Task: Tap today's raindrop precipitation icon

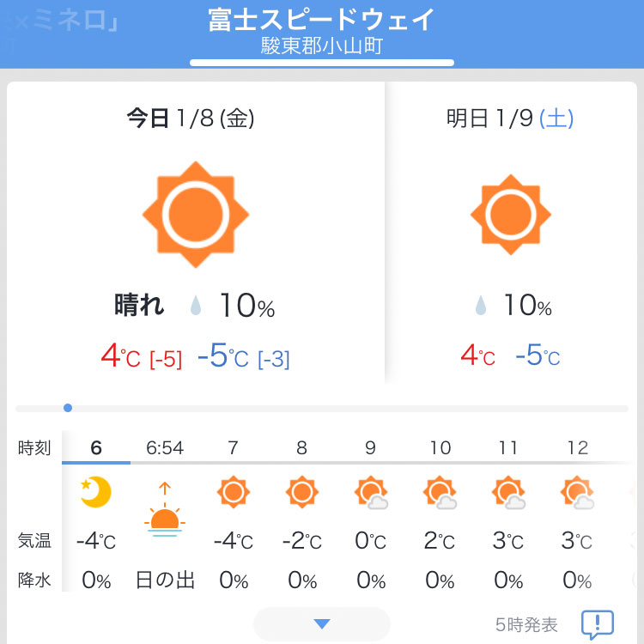Action: click(196, 306)
